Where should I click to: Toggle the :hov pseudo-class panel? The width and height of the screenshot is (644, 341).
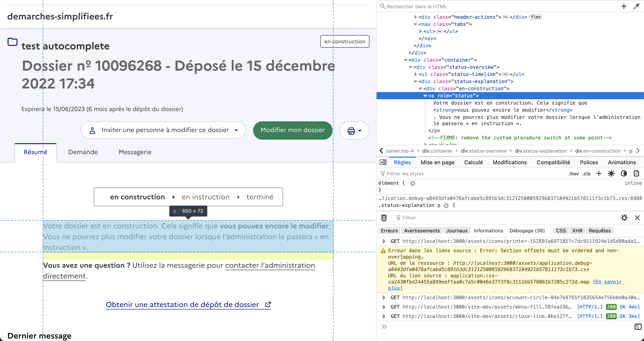coord(573,173)
